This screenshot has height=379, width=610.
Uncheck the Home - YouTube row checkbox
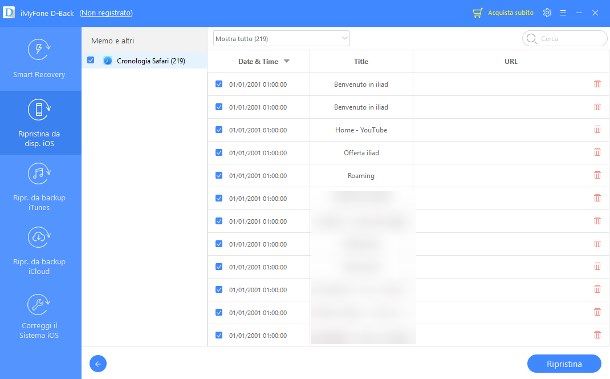tap(219, 130)
